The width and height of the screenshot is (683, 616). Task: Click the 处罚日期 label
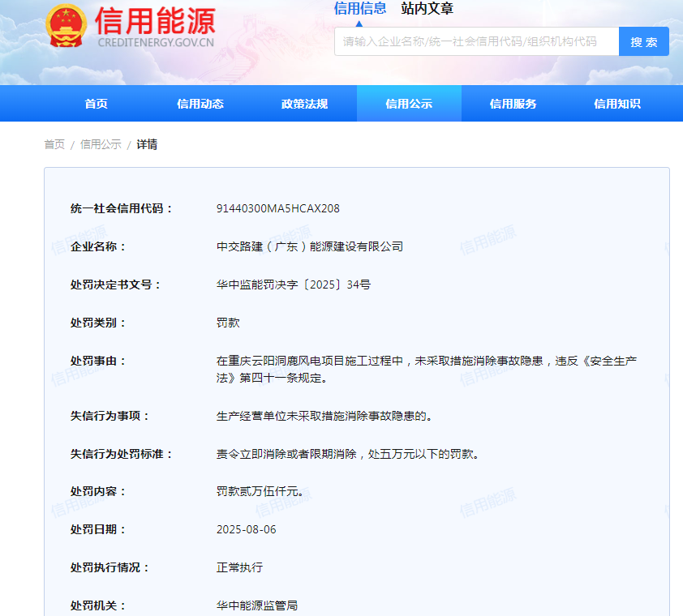coord(98,529)
